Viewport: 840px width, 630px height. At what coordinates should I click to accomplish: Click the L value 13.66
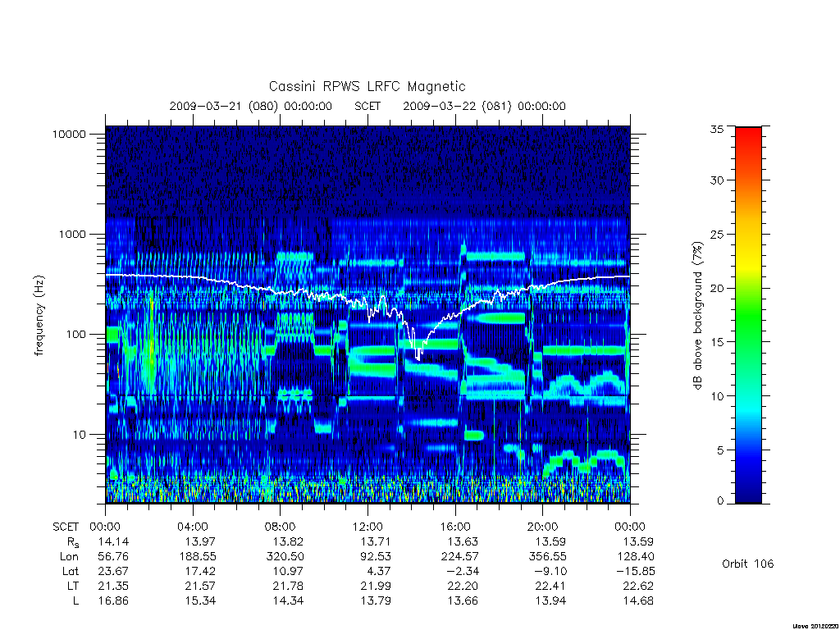click(x=463, y=601)
